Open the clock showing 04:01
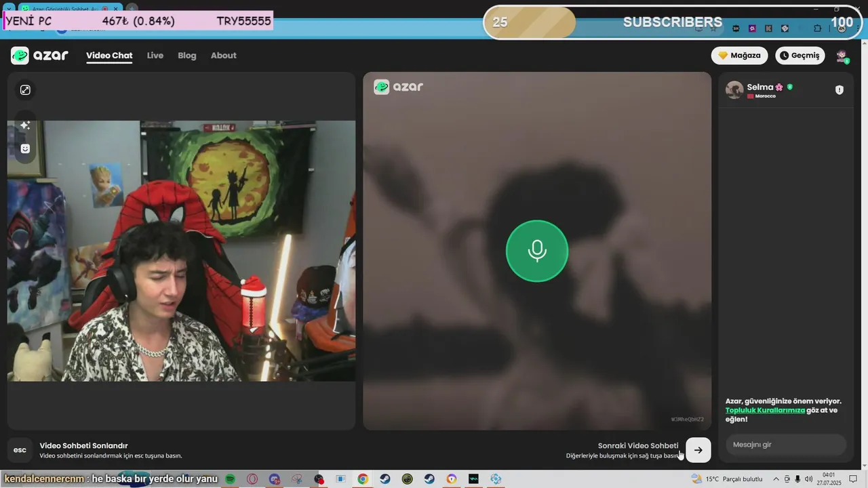This screenshot has width=868, height=488. click(x=829, y=479)
